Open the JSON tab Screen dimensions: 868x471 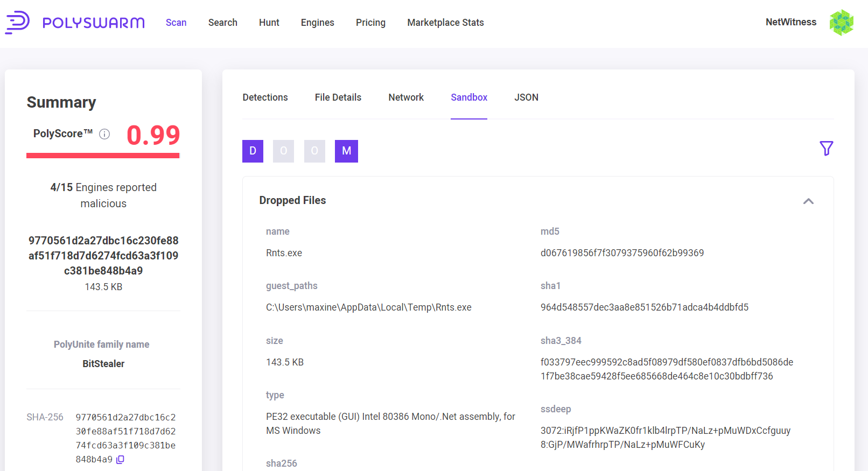526,97
